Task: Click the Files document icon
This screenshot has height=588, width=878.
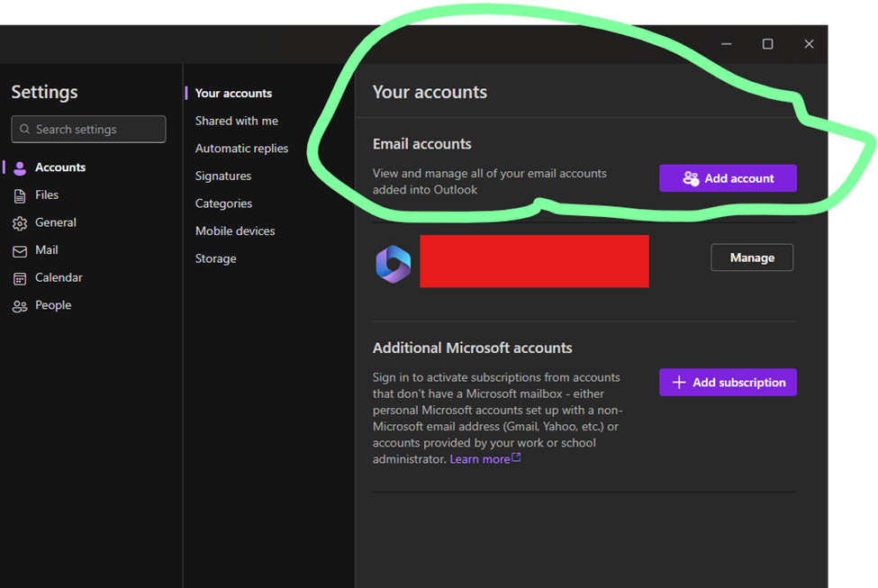Action: [20, 195]
